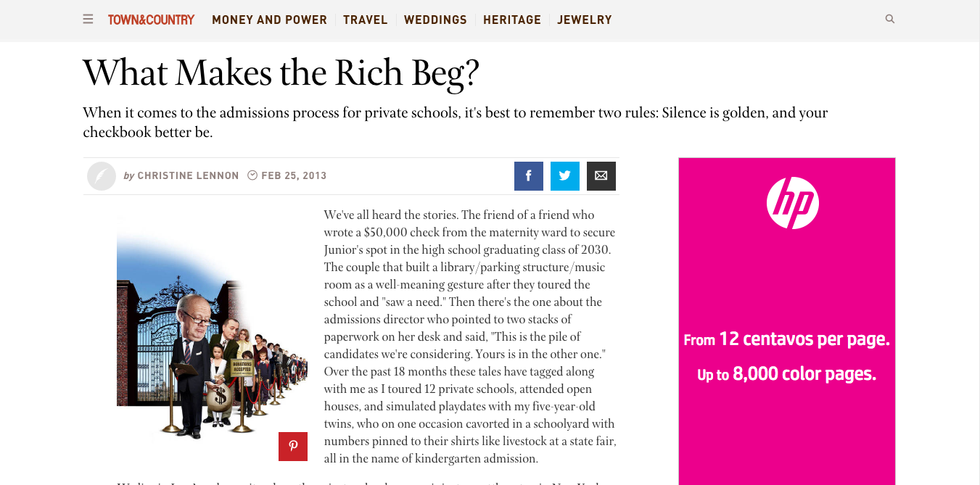Image resolution: width=980 pixels, height=485 pixels.
Task: Open the Jewelry section
Action: tap(585, 20)
